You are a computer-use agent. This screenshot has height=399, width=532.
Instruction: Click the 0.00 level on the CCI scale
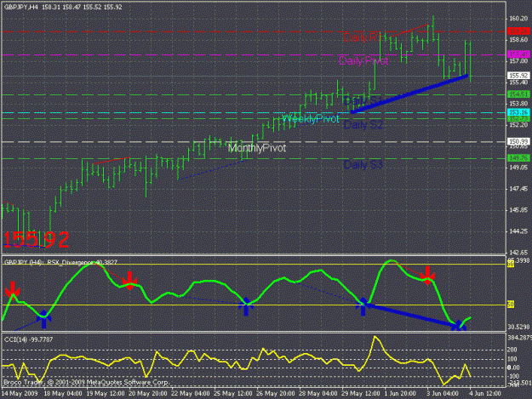pos(513,368)
